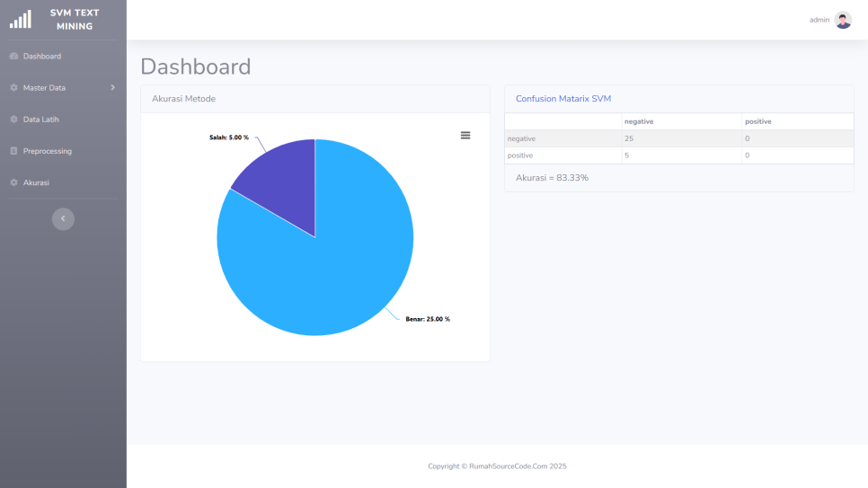Open the chart hamburger context menu
The height and width of the screenshot is (488, 868).
coord(465,135)
